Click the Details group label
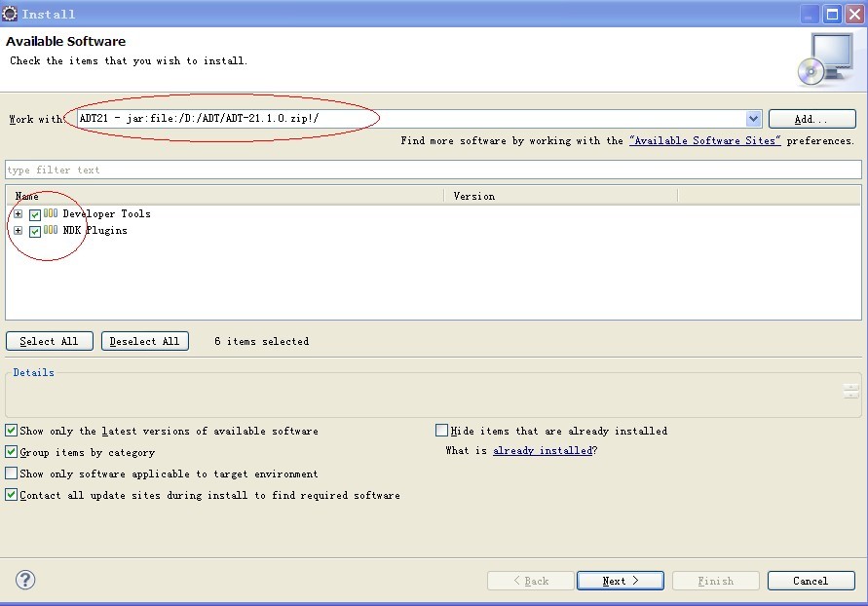 click(x=34, y=372)
